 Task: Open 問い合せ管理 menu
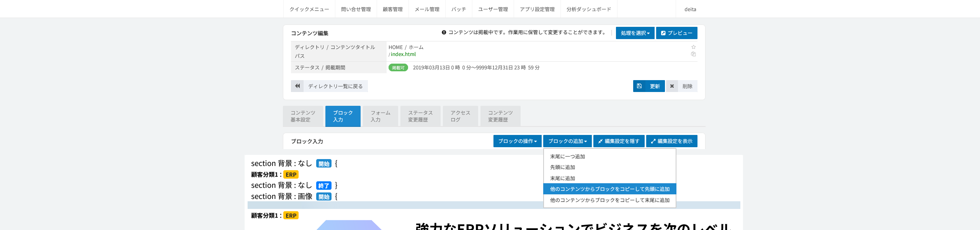[356, 9]
